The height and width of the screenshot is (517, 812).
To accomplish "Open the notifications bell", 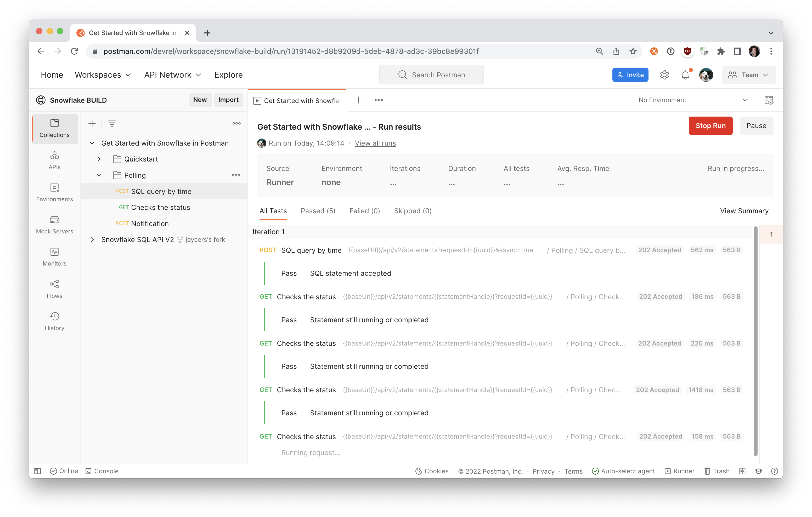I will (685, 74).
